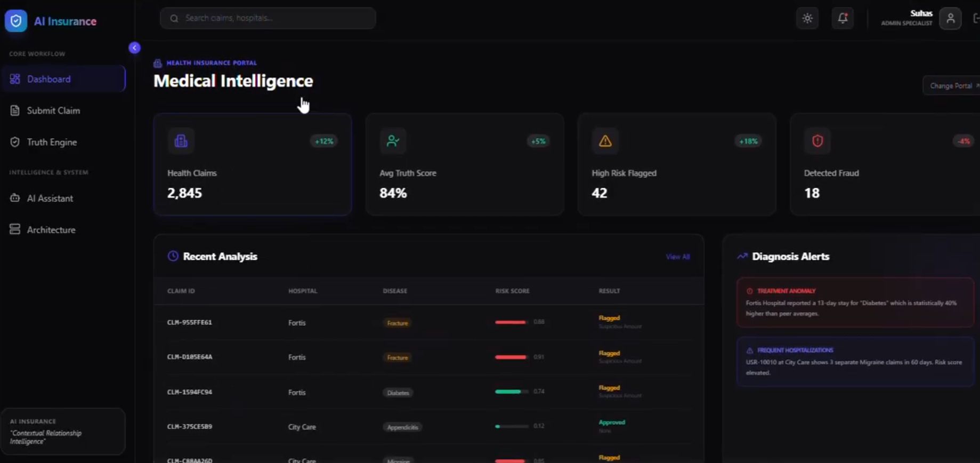Click the Hospital column header
Image resolution: width=980 pixels, height=463 pixels.
click(303, 291)
